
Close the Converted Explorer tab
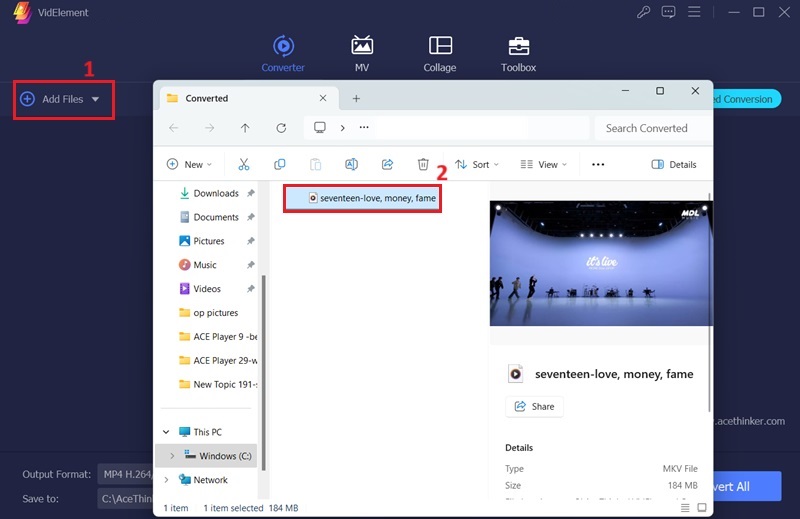pyautogui.click(x=323, y=98)
